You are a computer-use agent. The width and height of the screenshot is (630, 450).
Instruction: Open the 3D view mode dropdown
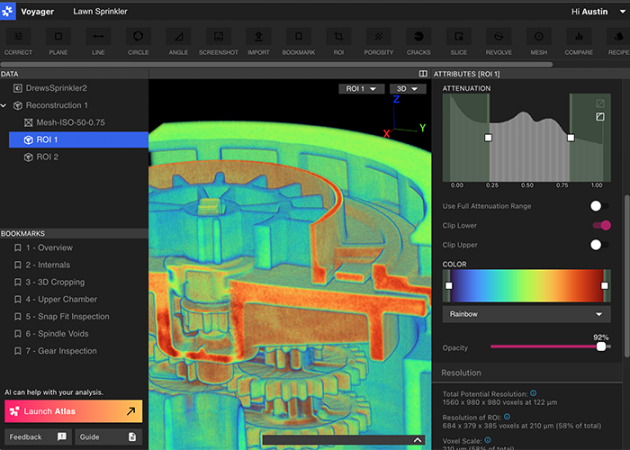[x=408, y=89]
